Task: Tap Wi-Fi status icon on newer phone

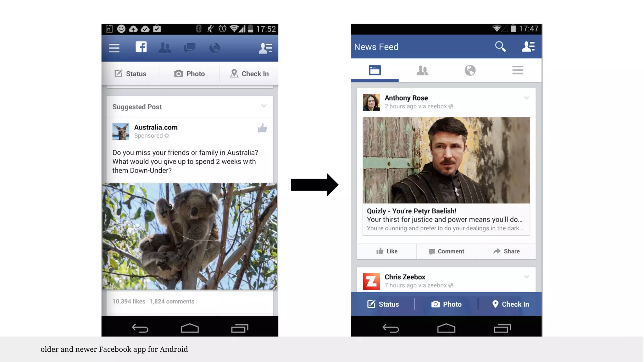Action: click(x=497, y=29)
